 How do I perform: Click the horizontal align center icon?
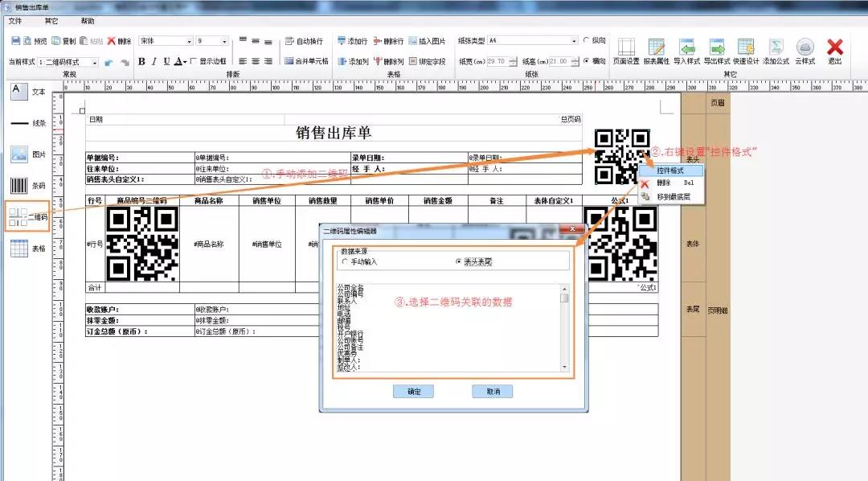coord(256,61)
